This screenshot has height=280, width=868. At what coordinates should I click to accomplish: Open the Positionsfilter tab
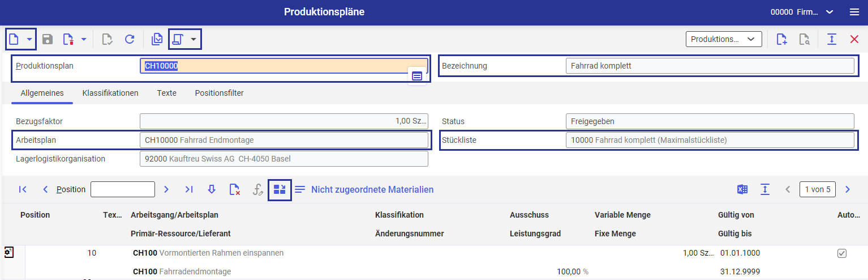[219, 93]
